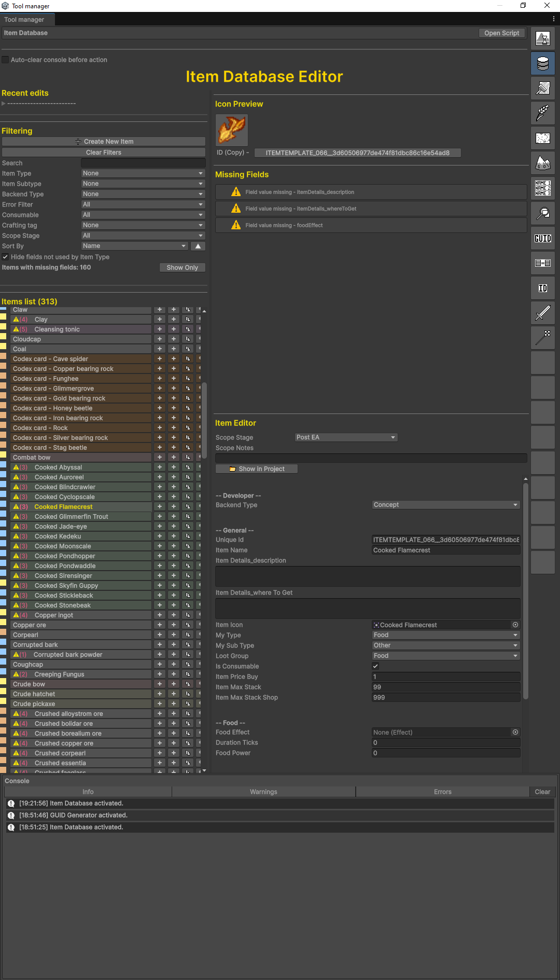Click the second plus button on Cloudcap row
Image resolution: width=560 pixels, height=980 pixels.
pos(174,339)
